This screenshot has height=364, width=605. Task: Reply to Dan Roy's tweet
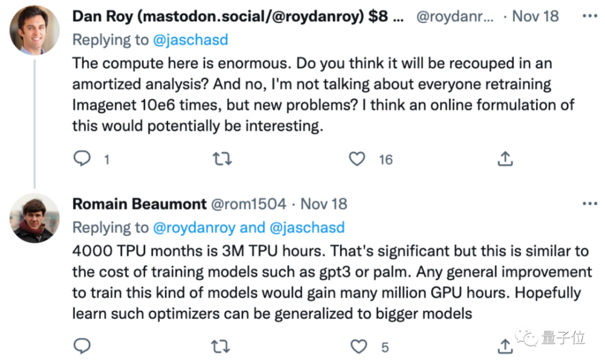pyautogui.click(x=82, y=158)
